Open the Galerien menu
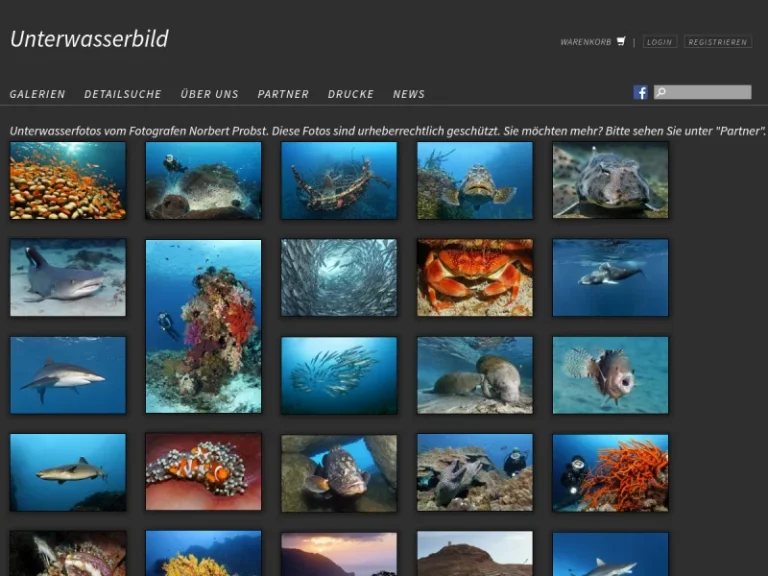This screenshot has height=576, width=768. (37, 94)
